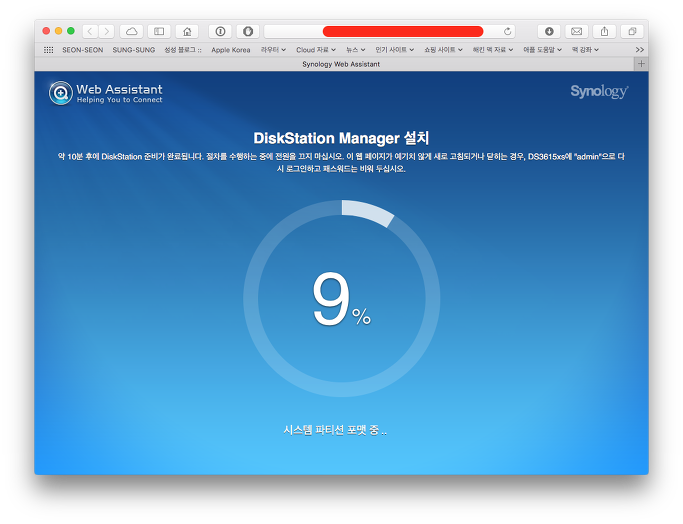Screen dimensions: 683x524
Task: Expand the 맥 강좌 bookmarks folder
Action: tap(585, 50)
